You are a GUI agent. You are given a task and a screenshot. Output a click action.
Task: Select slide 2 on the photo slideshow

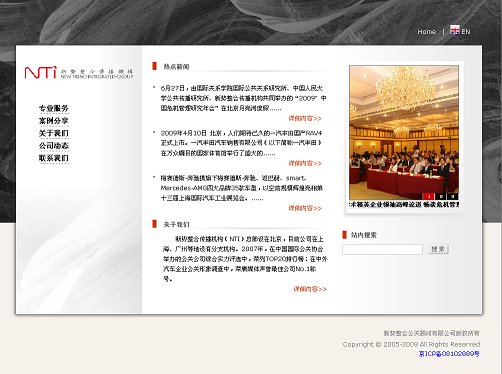pos(441,197)
